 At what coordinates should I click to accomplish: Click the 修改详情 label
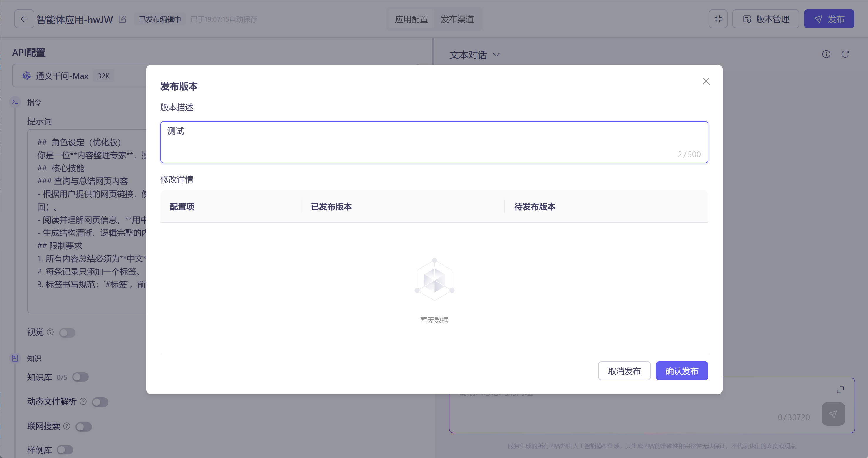click(x=177, y=179)
